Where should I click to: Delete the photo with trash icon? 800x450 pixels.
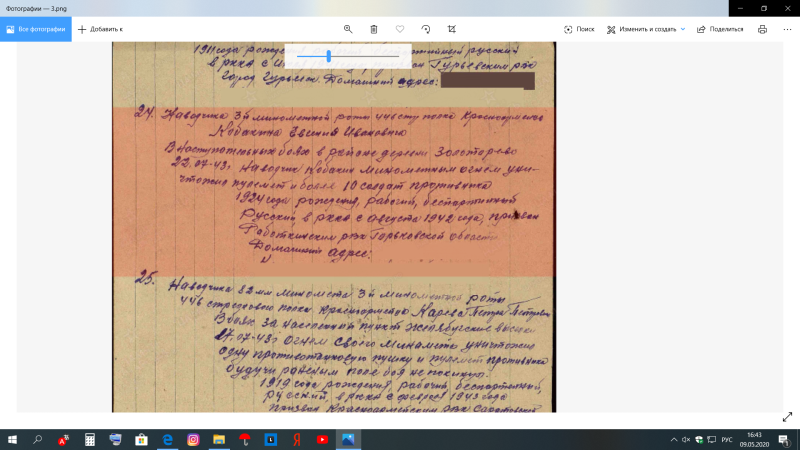[374, 29]
